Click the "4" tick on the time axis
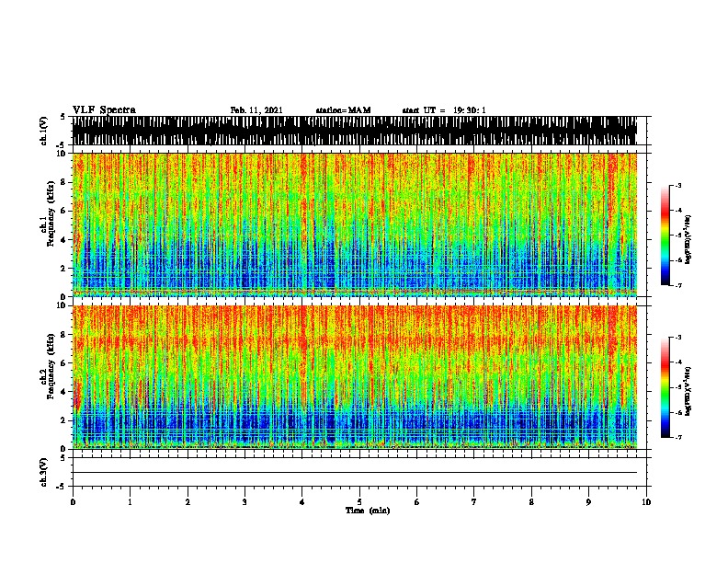 302,502
